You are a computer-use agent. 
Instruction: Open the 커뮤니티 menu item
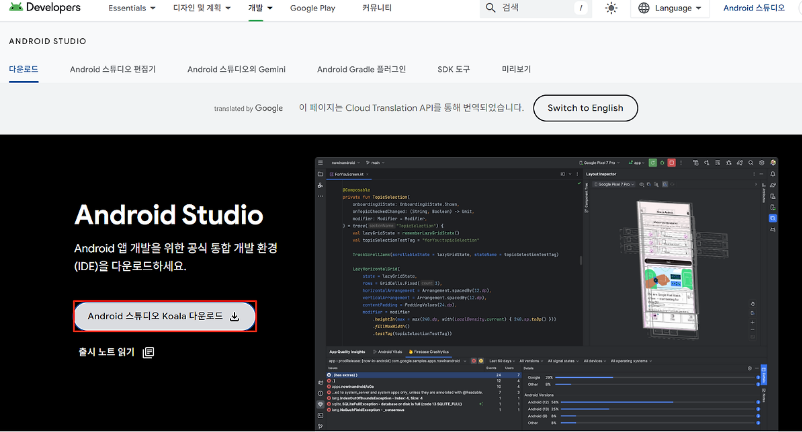pos(376,8)
